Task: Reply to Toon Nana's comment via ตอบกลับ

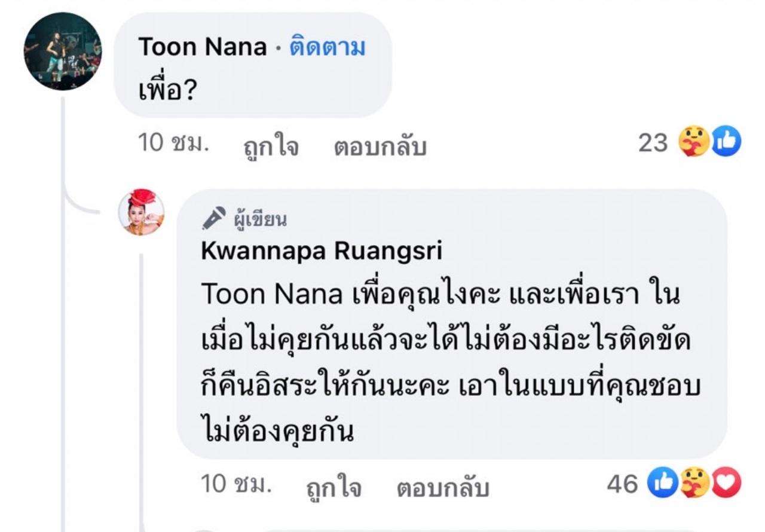Action: [x=380, y=145]
